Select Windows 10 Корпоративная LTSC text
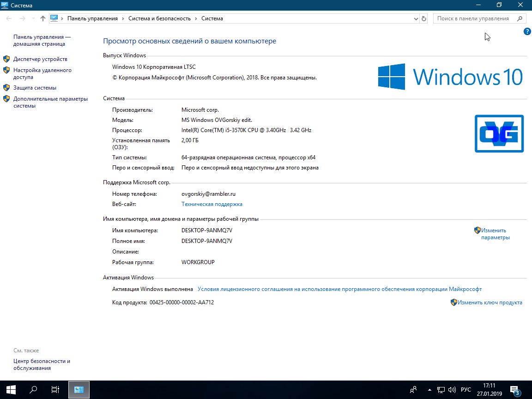Screen dimensions: 532x399 tap(154, 67)
